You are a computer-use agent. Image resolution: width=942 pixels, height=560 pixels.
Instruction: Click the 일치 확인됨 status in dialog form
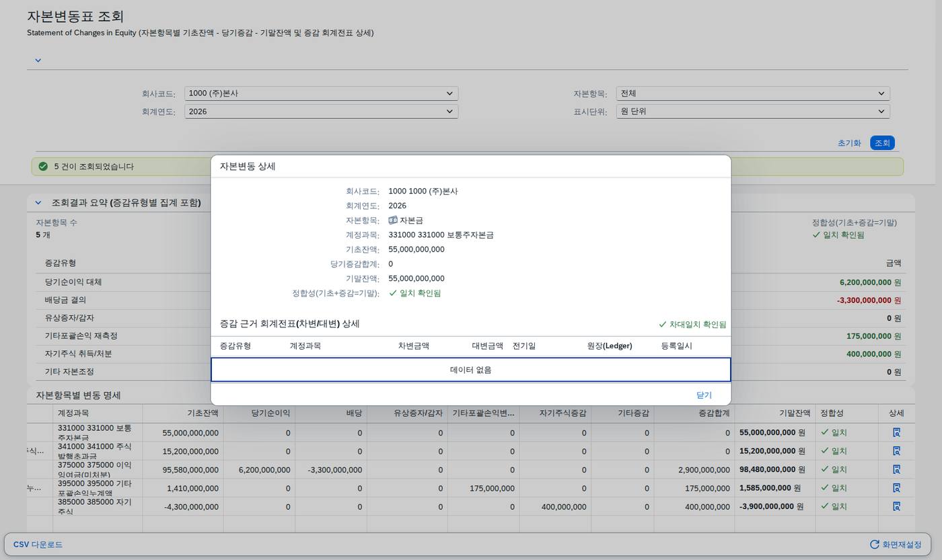[414, 293]
